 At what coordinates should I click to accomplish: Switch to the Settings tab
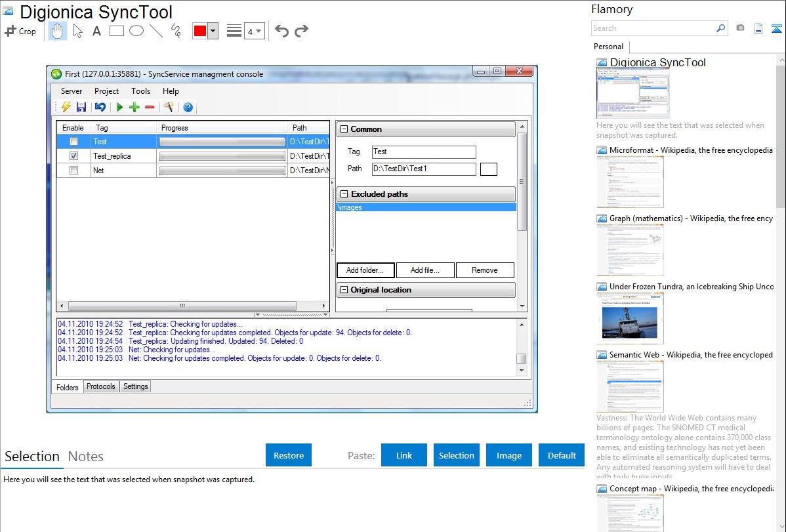(x=135, y=386)
